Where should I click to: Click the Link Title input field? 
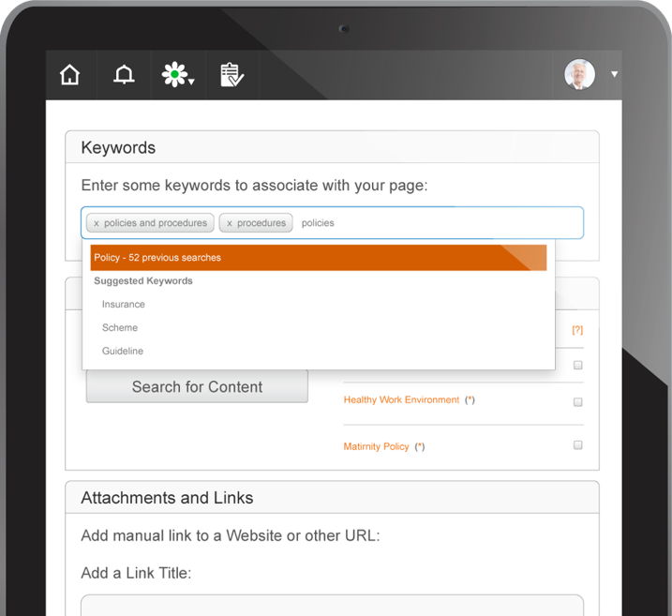click(x=332, y=606)
